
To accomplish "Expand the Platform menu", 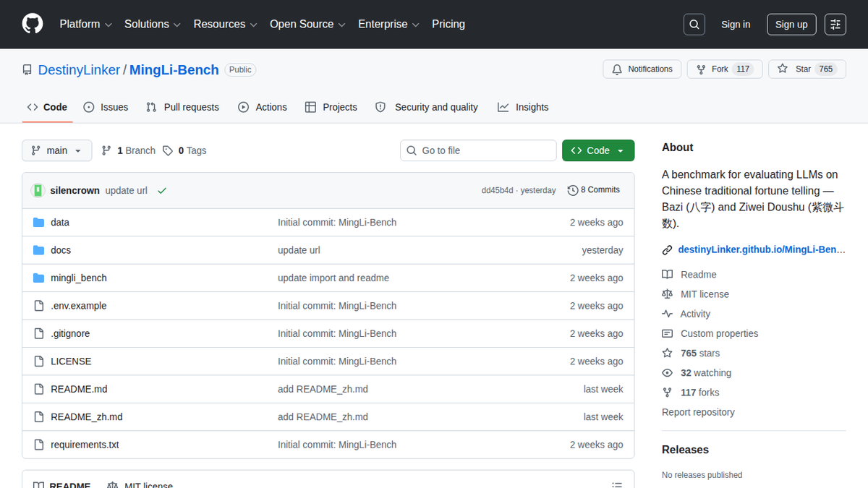I will [85, 24].
